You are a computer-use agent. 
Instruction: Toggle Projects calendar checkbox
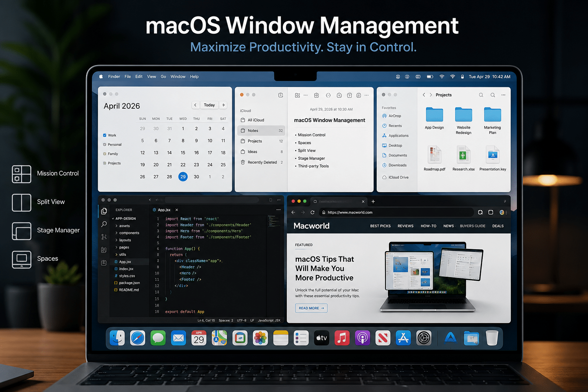click(105, 163)
